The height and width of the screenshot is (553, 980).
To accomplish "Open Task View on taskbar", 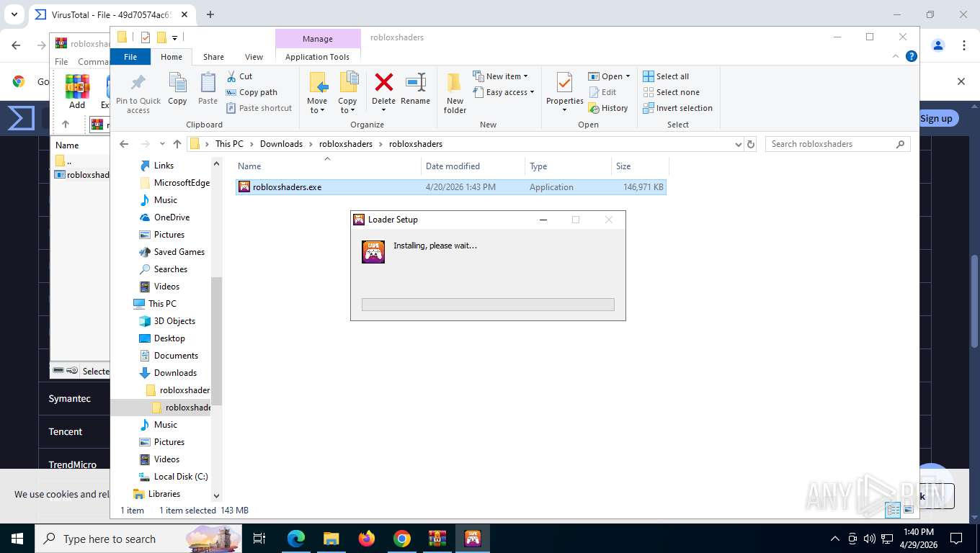I will (x=259, y=539).
